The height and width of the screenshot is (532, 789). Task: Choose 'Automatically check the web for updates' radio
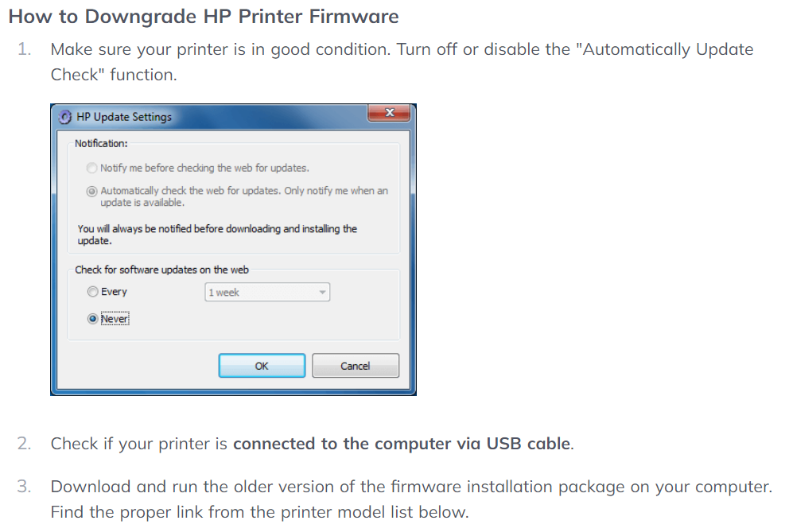[x=92, y=191]
